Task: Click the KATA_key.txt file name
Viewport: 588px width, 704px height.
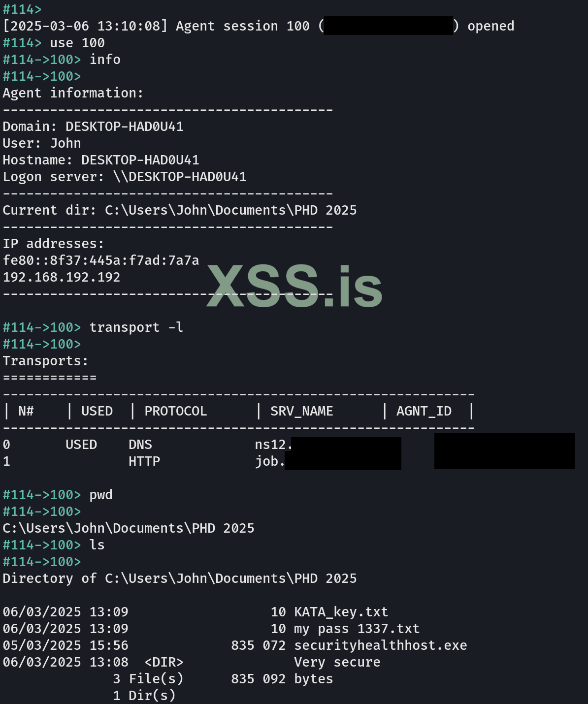Action: pyautogui.click(x=341, y=612)
